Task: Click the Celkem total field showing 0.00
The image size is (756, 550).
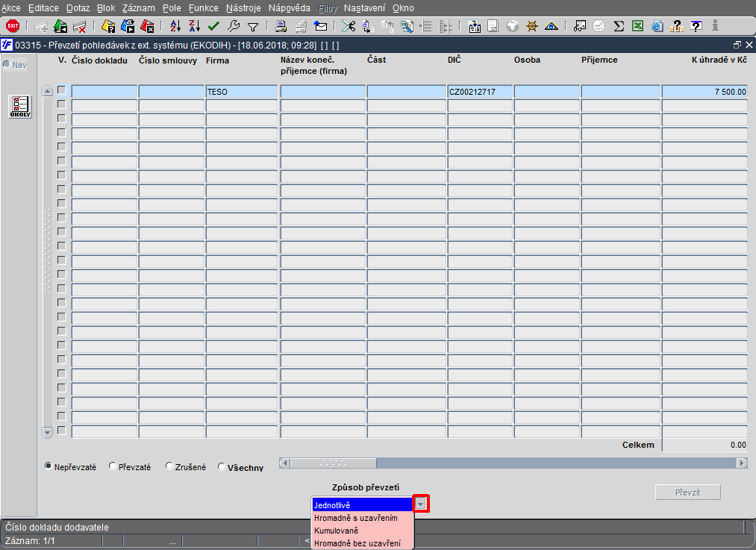Action: (x=705, y=445)
